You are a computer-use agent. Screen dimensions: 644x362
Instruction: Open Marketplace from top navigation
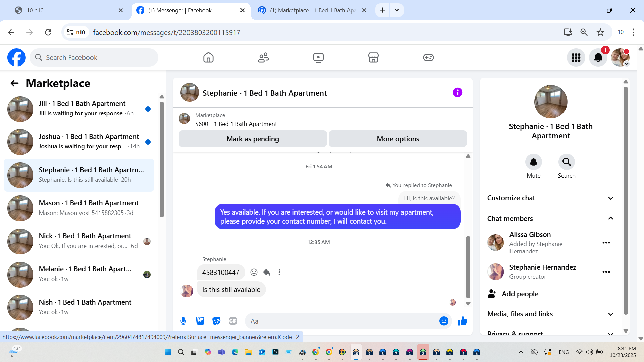click(373, 58)
